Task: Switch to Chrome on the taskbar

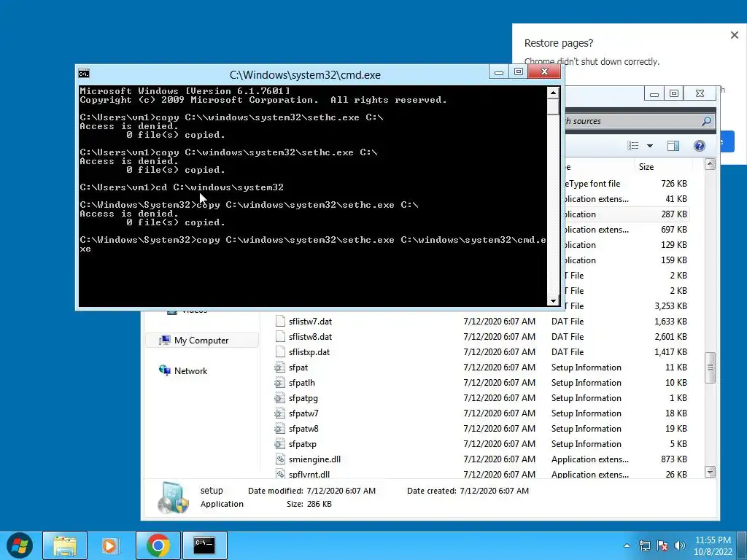Action: coord(158,545)
